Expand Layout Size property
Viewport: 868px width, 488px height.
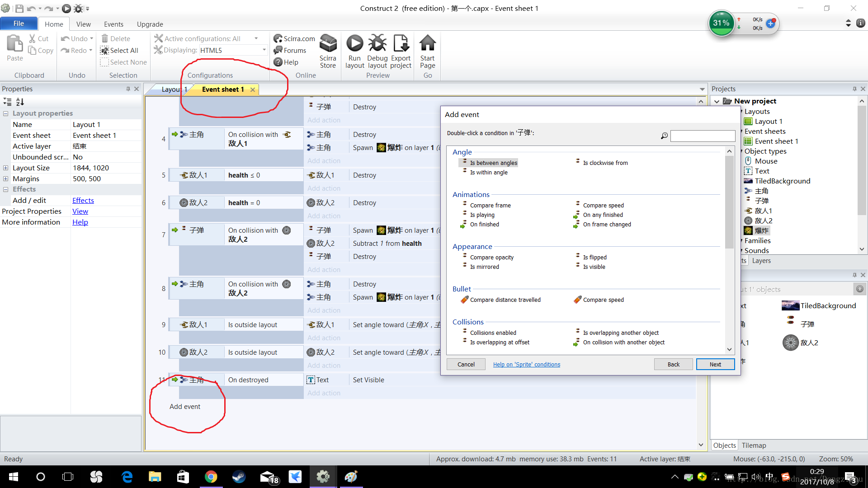[x=5, y=168]
